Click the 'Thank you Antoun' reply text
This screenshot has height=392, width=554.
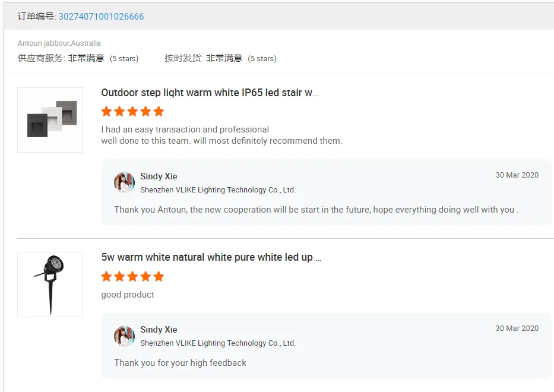(x=316, y=210)
